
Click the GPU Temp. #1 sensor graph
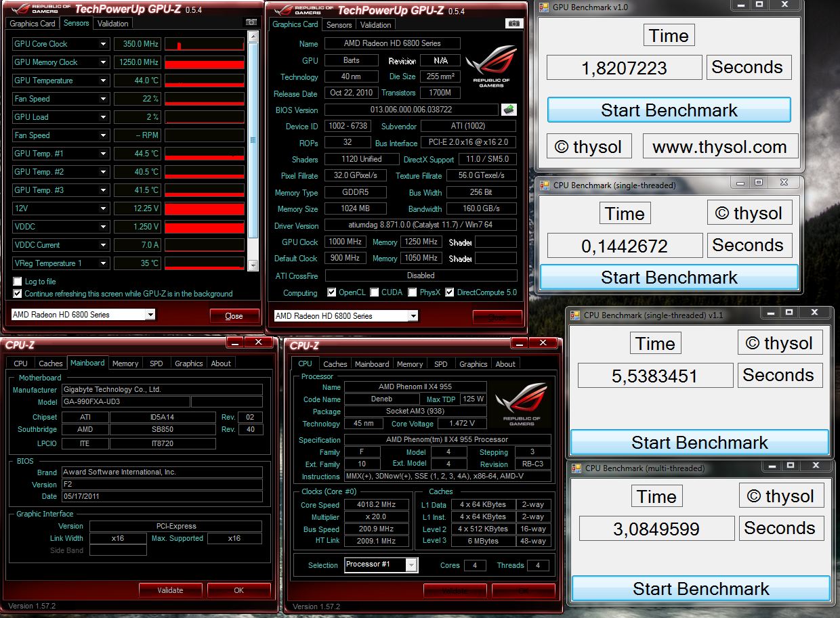point(205,154)
